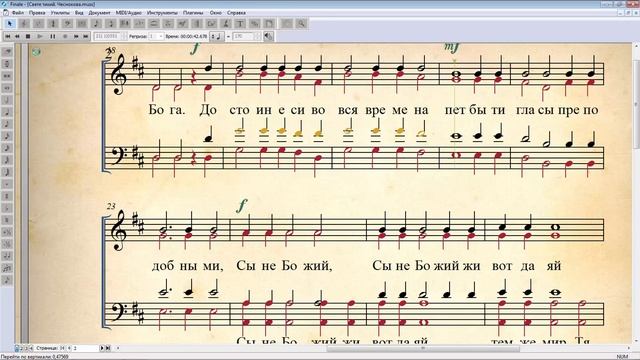The image size is (640, 360).
Task: Open the Документ menu
Action: click(x=100, y=13)
